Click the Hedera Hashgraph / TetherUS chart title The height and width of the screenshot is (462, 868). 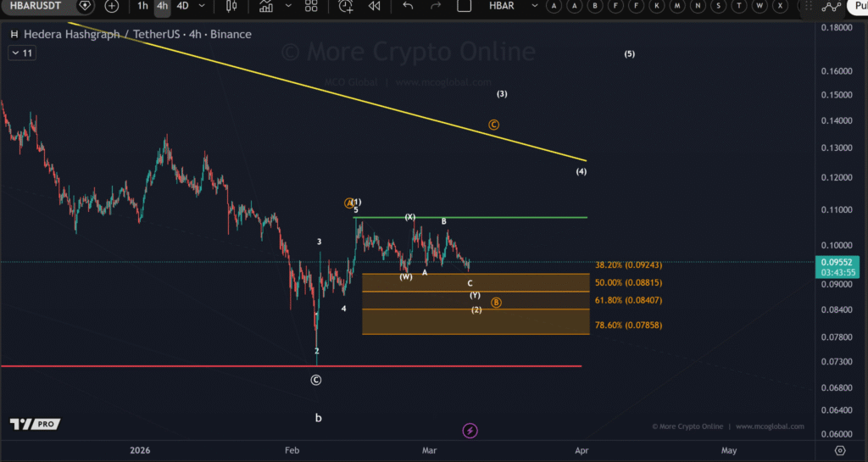137,34
